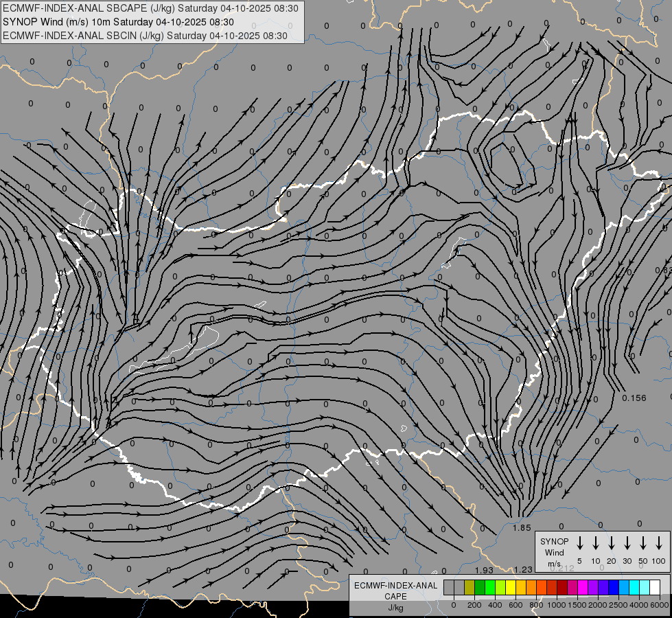The height and width of the screenshot is (618, 672).
Task: Click the wind arrow above 10 m/s
Action: point(596,543)
